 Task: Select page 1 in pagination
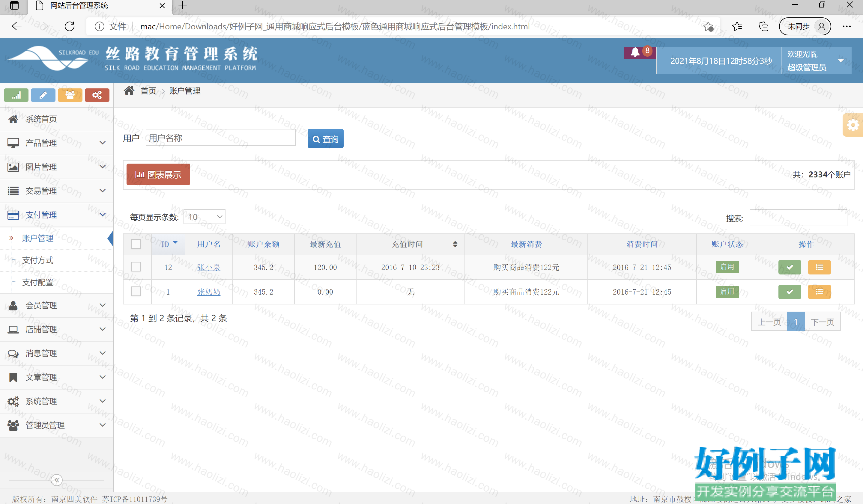tap(796, 322)
